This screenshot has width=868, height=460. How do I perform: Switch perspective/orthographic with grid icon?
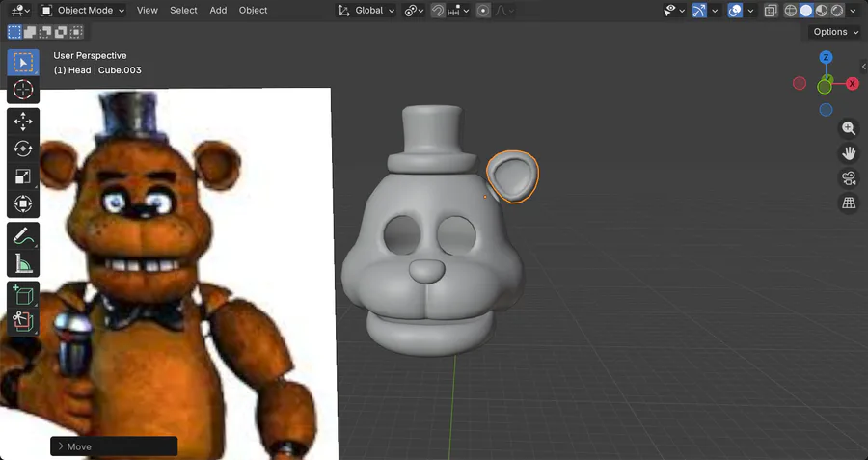pos(849,203)
